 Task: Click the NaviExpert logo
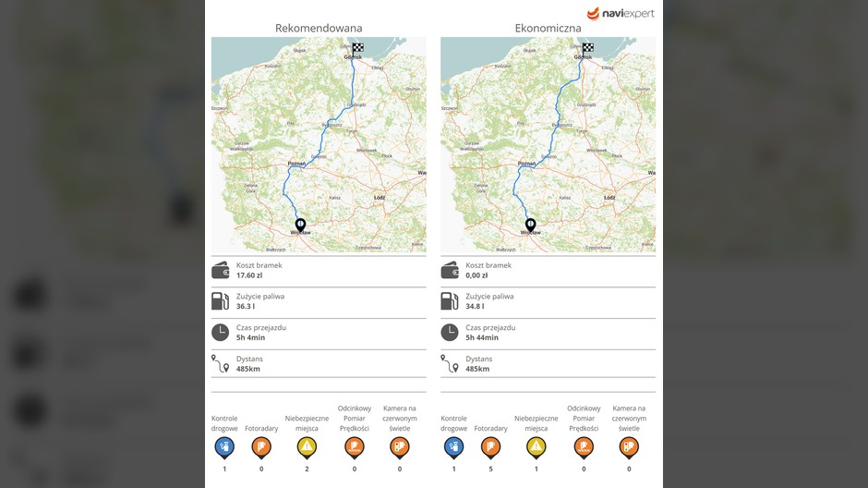coord(620,14)
